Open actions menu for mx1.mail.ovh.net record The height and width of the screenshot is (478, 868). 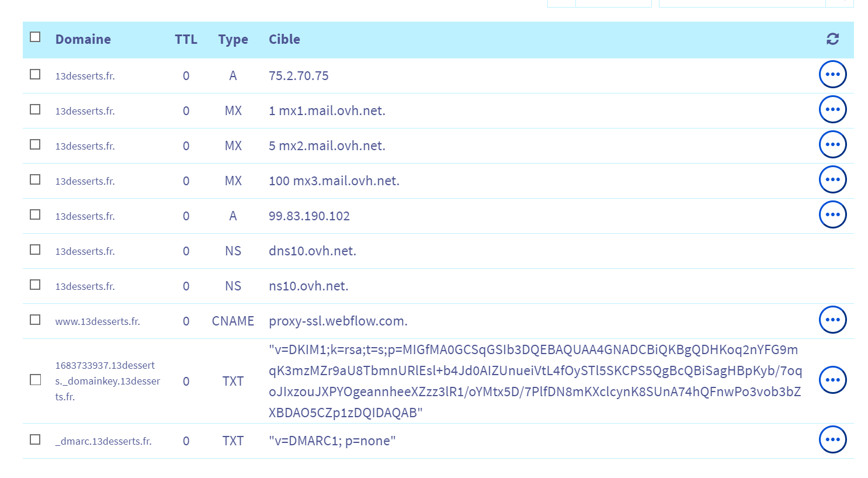832,110
